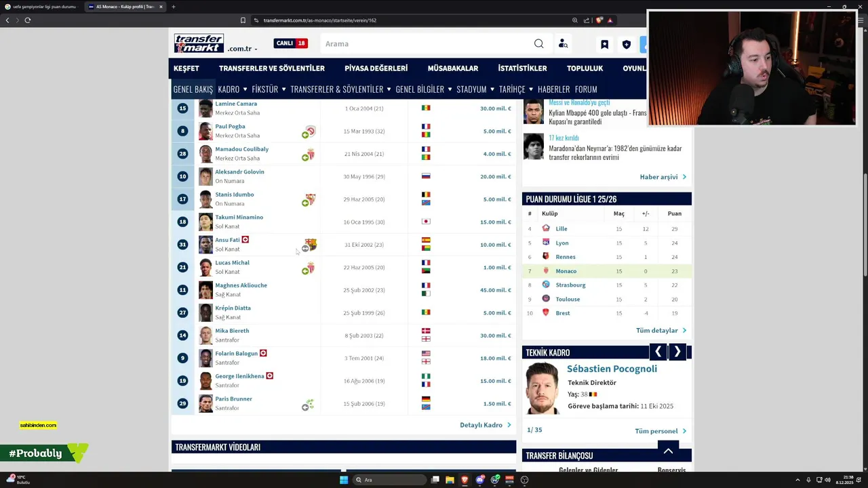Click George Ilenikhena injury red icon
868x488 pixels.
pyautogui.click(x=269, y=375)
